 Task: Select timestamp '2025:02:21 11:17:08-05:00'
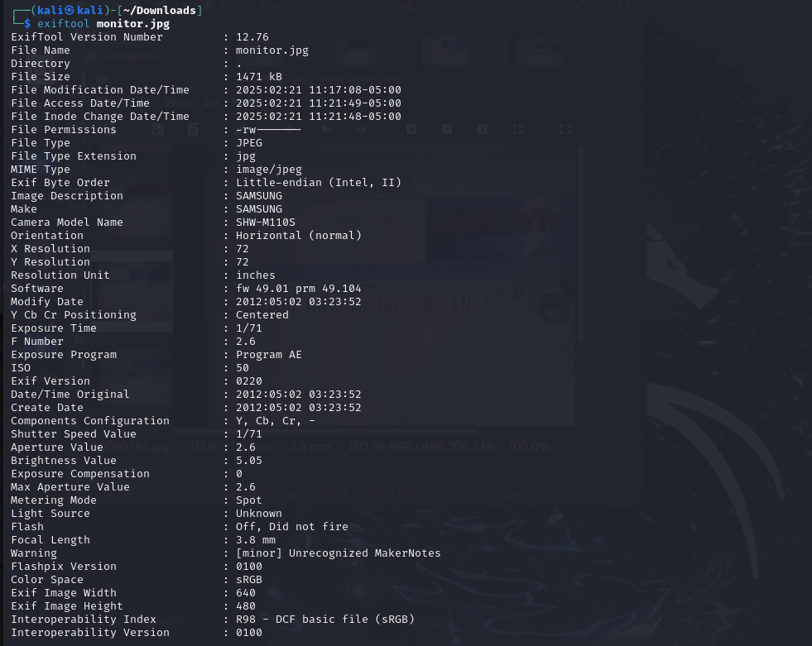(x=319, y=90)
